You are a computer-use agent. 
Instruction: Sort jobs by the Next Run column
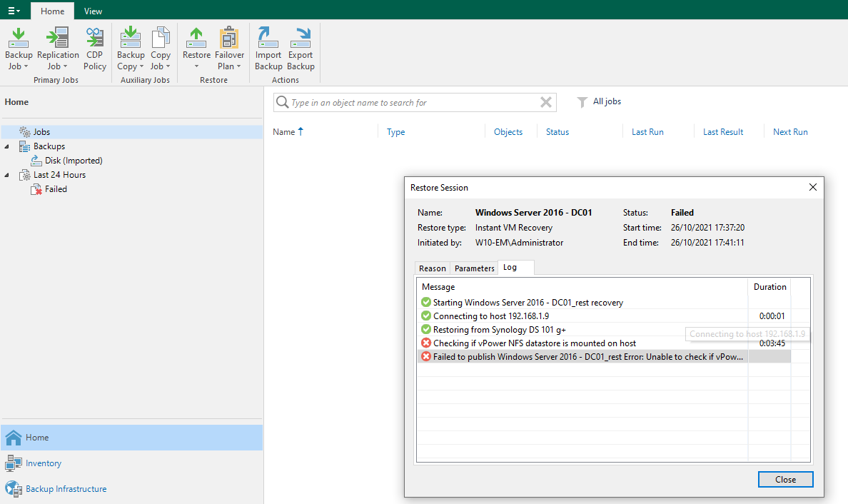click(790, 132)
